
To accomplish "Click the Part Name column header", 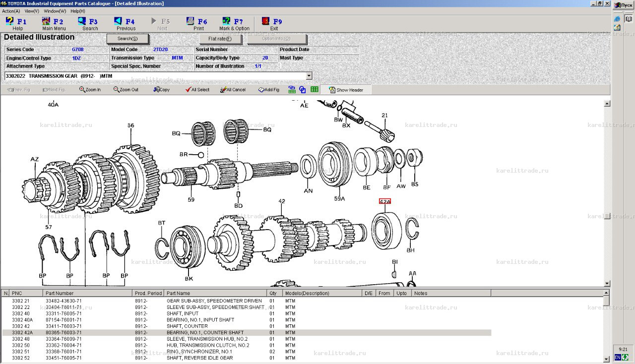I will [x=216, y=293].
